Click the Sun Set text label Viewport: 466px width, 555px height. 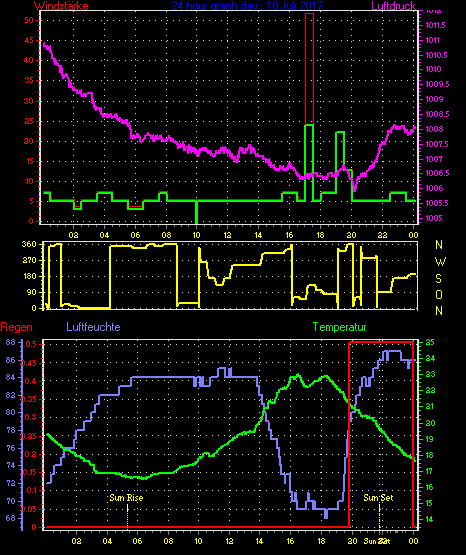tap(378, 498)
